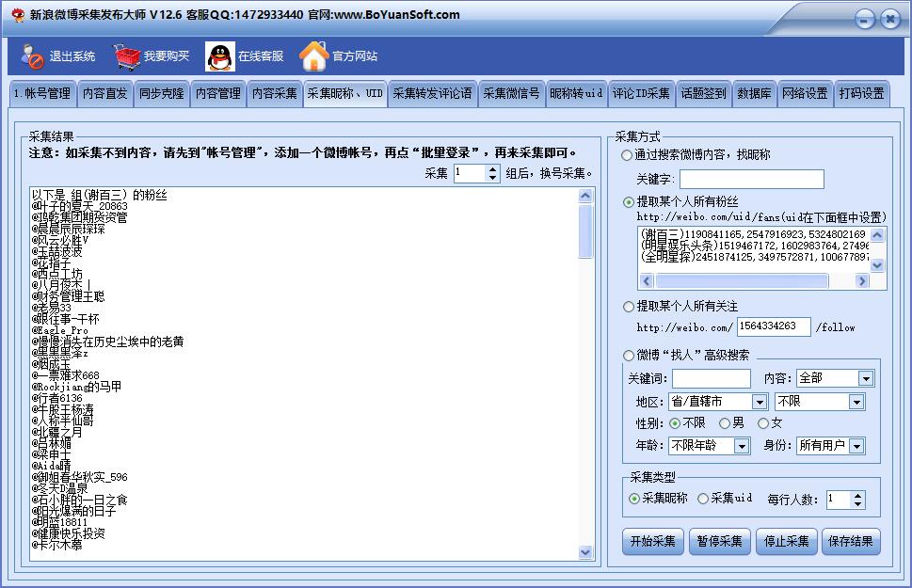The height and width of the screenshot is (588, 912).
Task: Select 通过搜索微博内容，找昵称 radio option
Action: [x=627, y=155]
